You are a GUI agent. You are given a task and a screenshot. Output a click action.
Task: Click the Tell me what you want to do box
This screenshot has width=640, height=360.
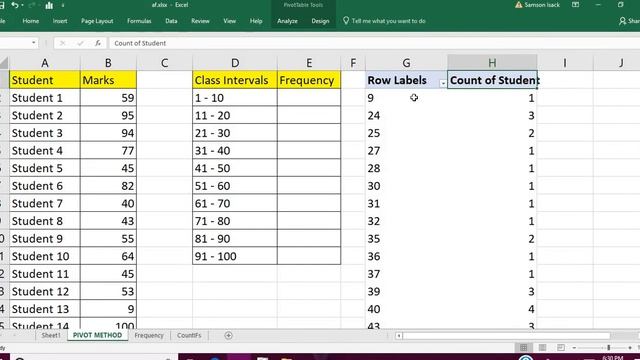click(388, 21)
